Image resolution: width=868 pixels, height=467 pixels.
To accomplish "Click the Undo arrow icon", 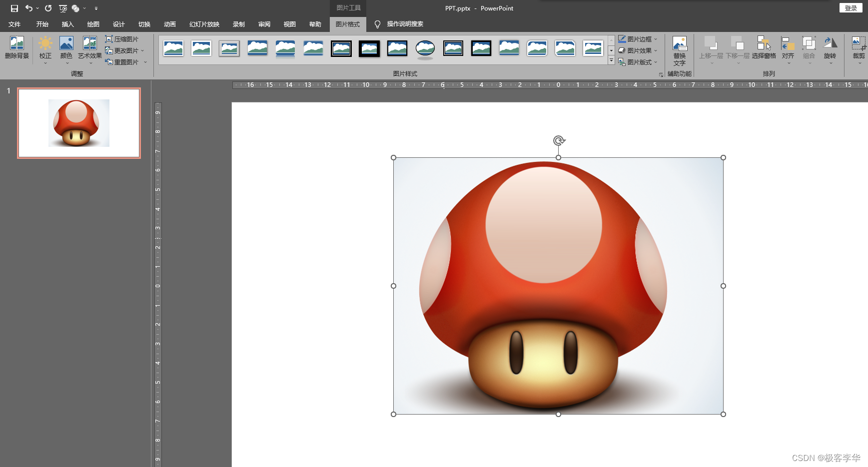I will point(29,8).
